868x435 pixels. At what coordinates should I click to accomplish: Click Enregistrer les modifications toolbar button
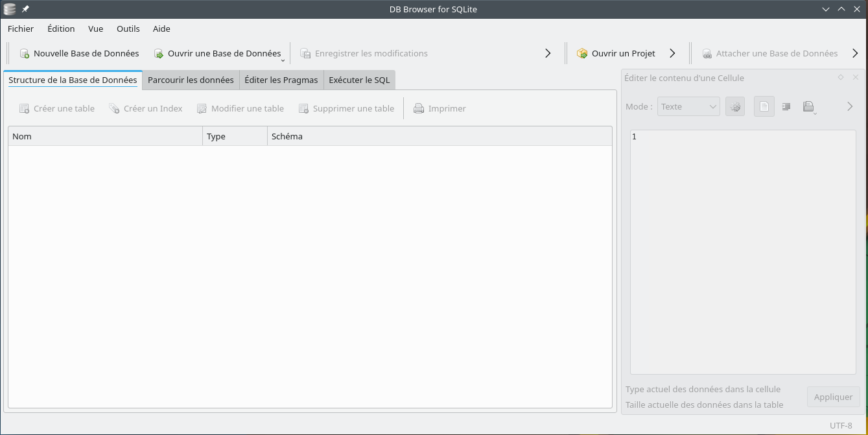pyautogui.click(x=364, y=53)
